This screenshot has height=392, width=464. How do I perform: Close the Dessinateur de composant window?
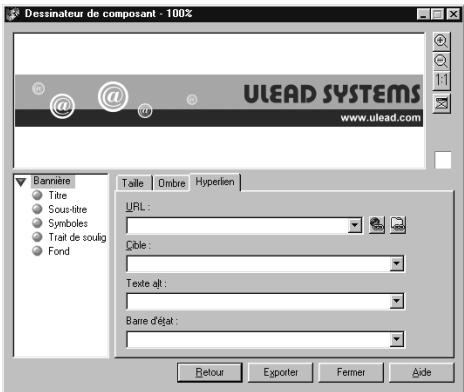(x=453, y=14)
